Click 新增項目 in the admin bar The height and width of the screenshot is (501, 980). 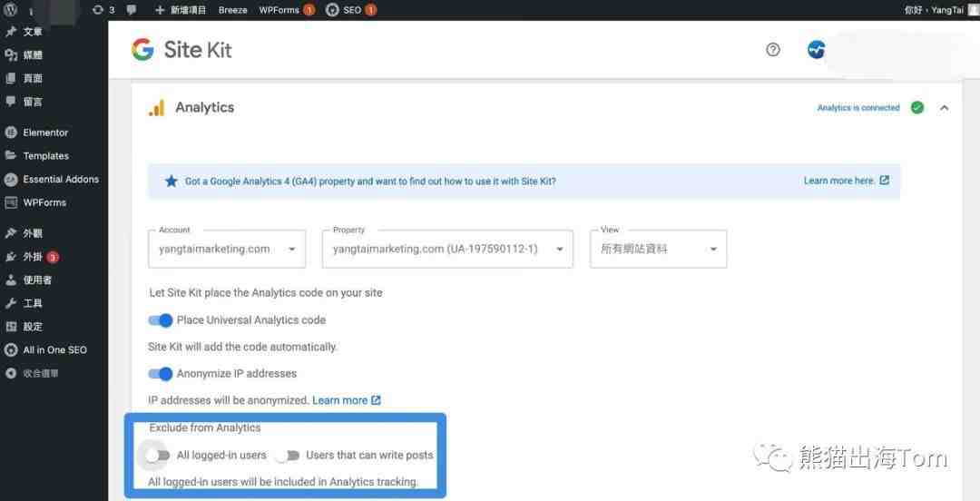(x=180, y=10)
